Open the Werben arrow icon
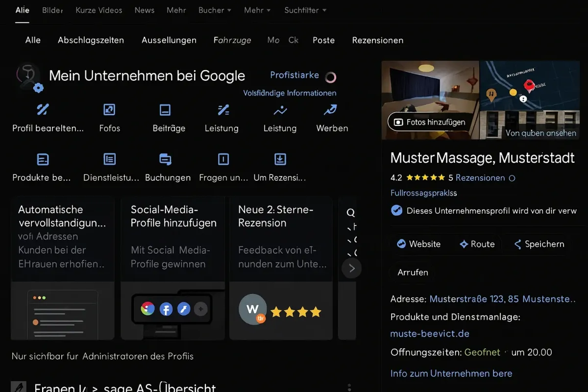Viewport: 588px width, 392px height. [x=330, y=109]
